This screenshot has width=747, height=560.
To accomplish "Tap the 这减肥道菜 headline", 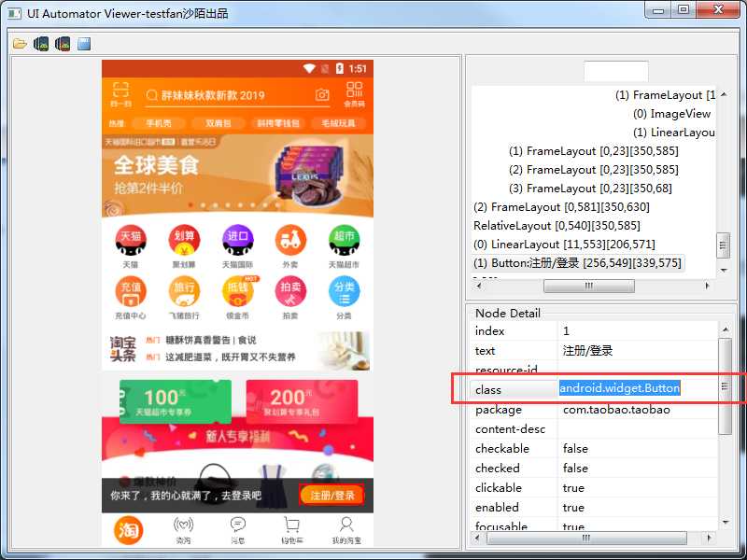I will [x=231, y=357].
